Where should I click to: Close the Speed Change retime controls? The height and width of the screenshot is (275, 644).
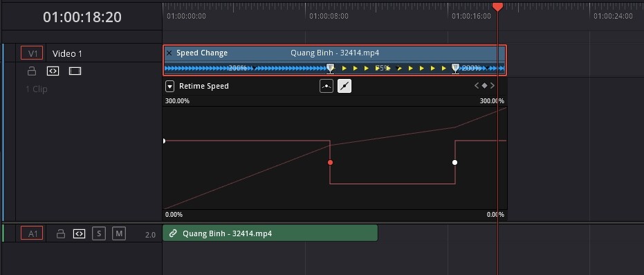(169, 53)
